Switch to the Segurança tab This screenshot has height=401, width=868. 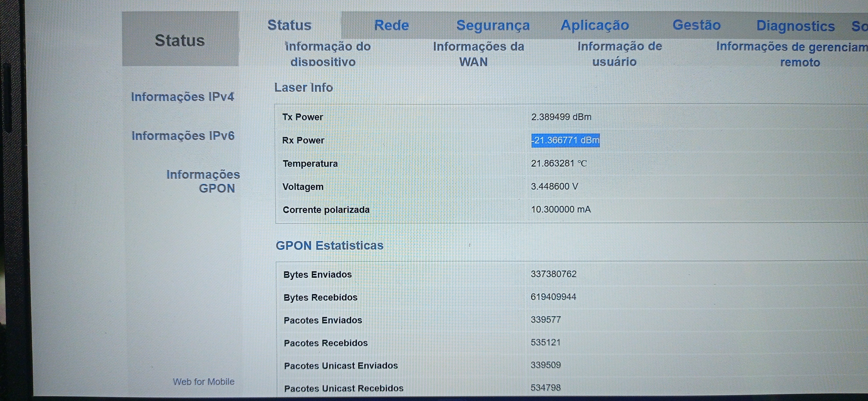pos(493,26)
